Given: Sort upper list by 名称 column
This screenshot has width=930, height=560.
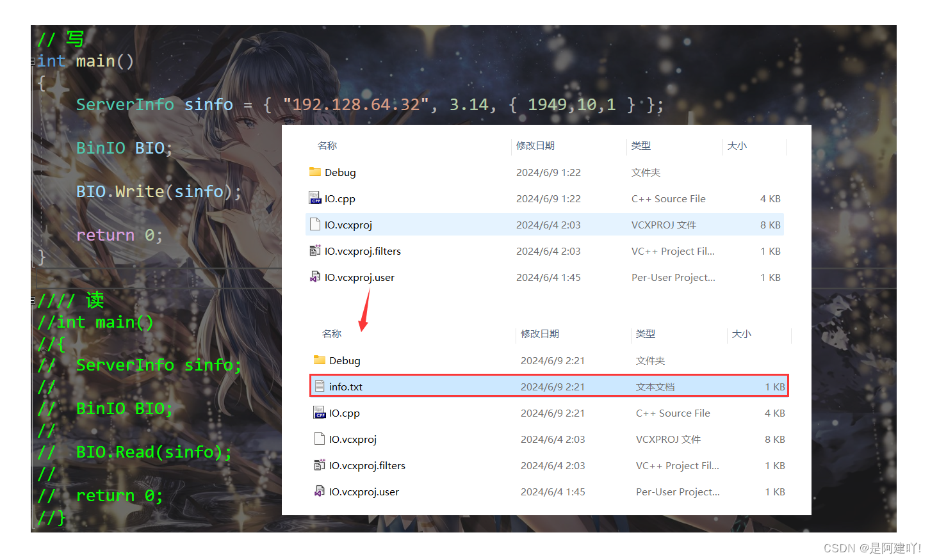Looking at the screenshot, I should pyautogui.click(x=327, y=146).
